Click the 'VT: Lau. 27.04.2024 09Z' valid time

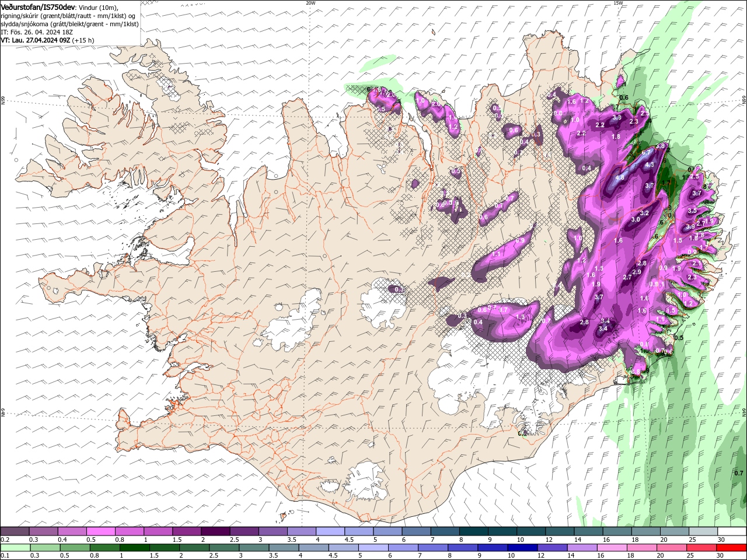[36, 40]
